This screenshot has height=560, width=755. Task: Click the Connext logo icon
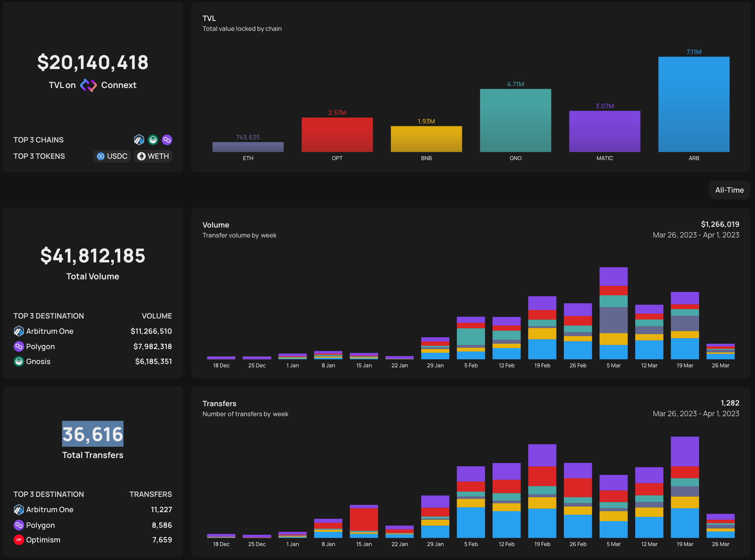coord(88,85)
